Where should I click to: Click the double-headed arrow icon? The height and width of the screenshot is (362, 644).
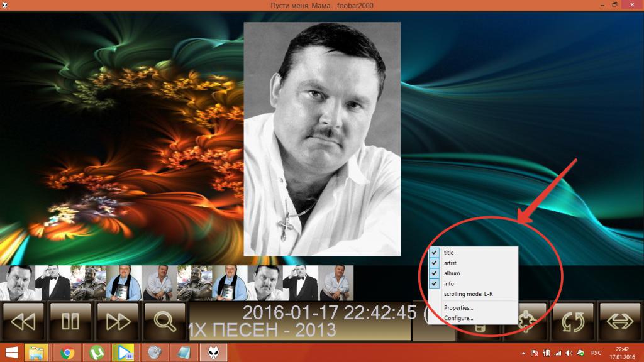pyautogui.click(x=620, y=321)
